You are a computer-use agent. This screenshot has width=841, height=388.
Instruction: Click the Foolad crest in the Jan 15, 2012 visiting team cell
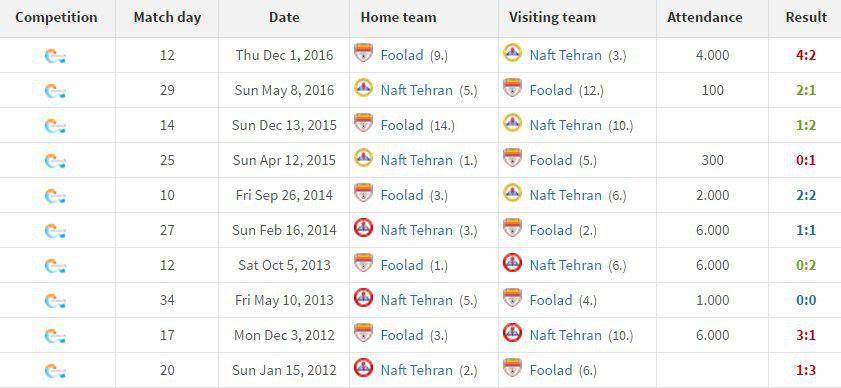(512, 368)
